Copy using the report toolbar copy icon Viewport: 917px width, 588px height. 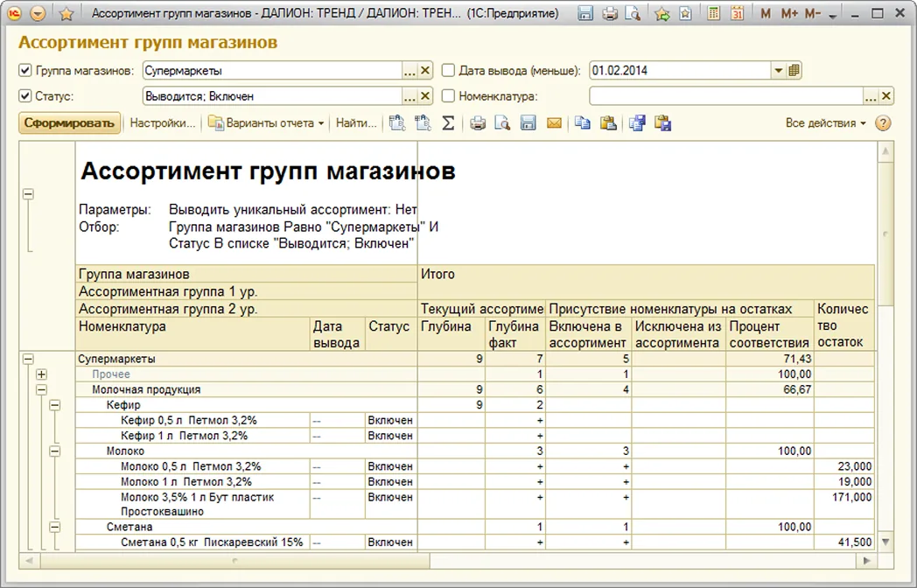coord(583,122)
